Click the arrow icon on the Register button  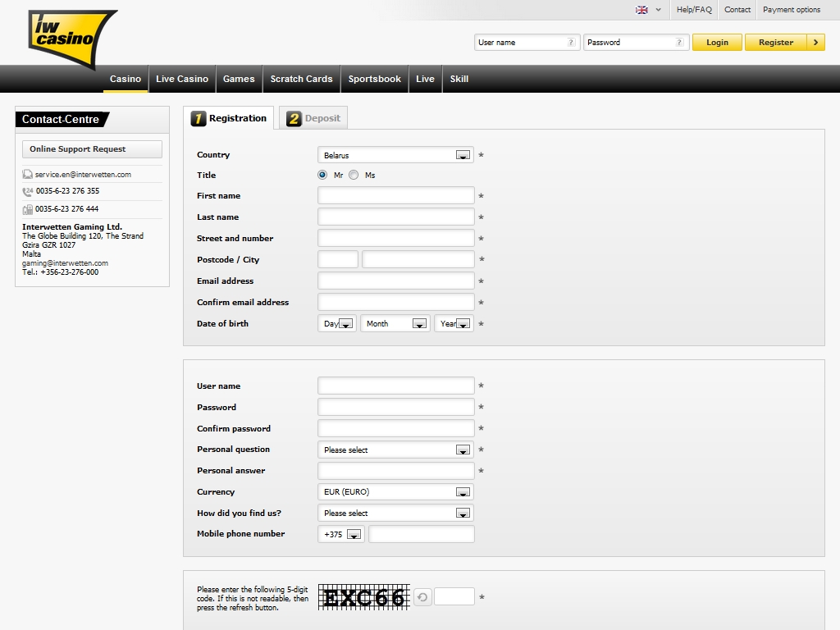(x=815, y=43)
